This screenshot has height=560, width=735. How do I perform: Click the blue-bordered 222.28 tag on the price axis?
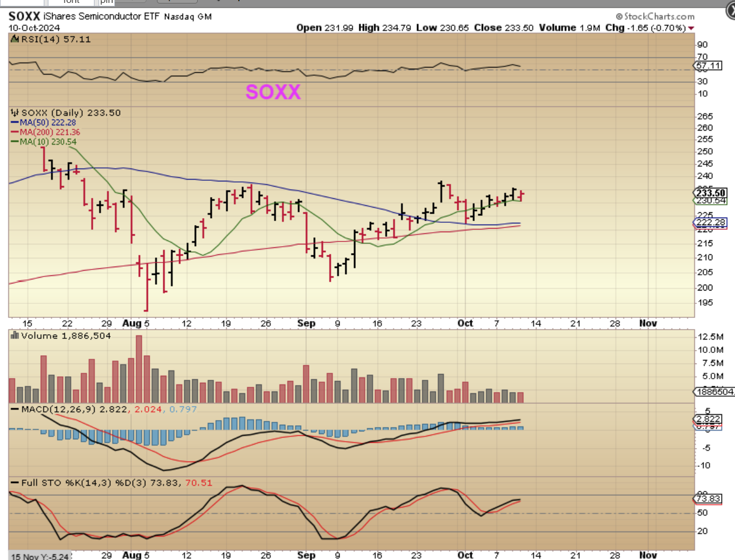coord(710,222)
